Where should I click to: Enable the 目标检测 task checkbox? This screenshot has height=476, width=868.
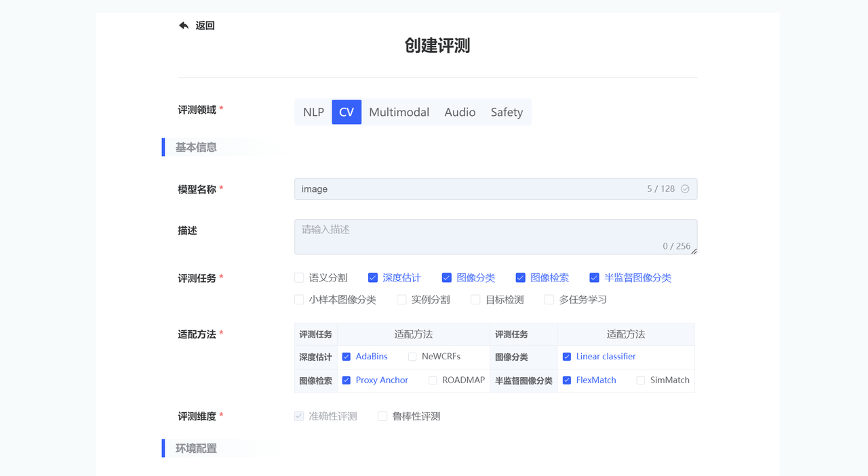click(475, 300)
